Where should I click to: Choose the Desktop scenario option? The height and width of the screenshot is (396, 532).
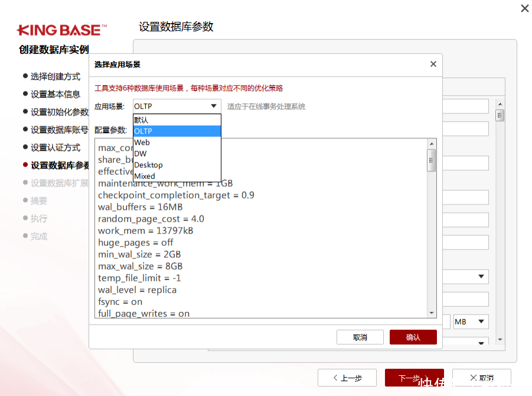177,165
